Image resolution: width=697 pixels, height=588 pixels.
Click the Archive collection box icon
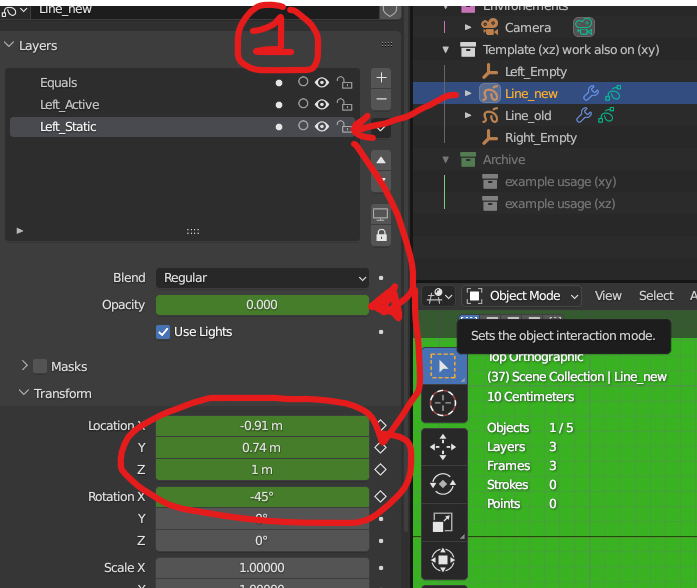click(x=468, y=160)
